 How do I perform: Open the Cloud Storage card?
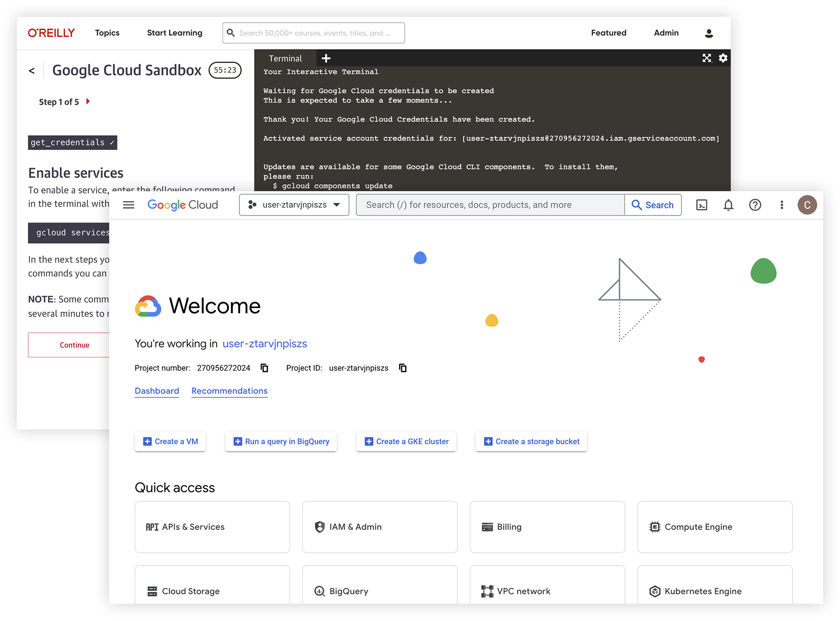212,585
